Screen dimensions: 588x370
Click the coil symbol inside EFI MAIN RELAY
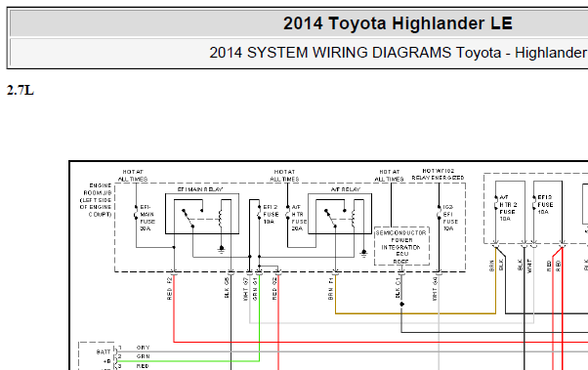click(221, 219)
